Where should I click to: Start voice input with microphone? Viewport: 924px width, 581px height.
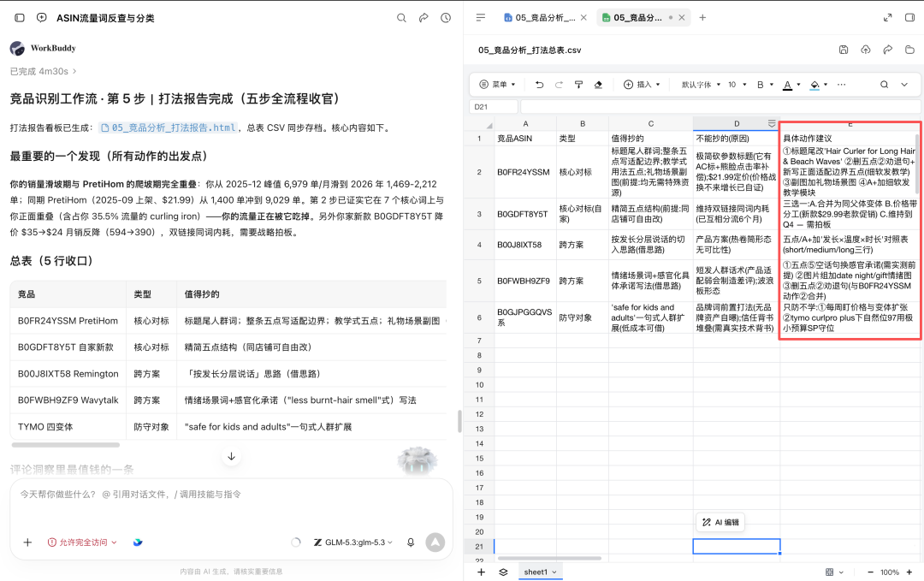coord(411,542)
